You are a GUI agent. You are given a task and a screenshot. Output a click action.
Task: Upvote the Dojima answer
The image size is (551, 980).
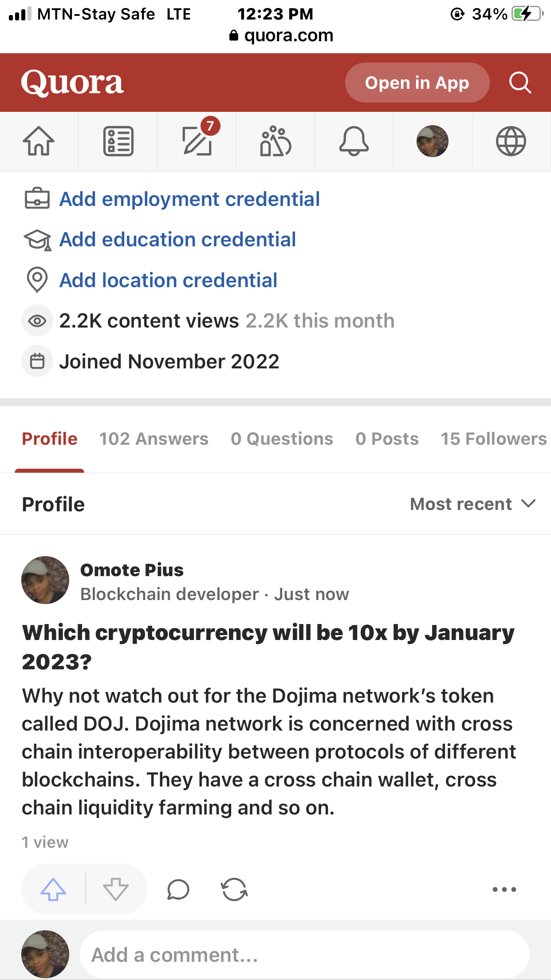click(53, 889)
